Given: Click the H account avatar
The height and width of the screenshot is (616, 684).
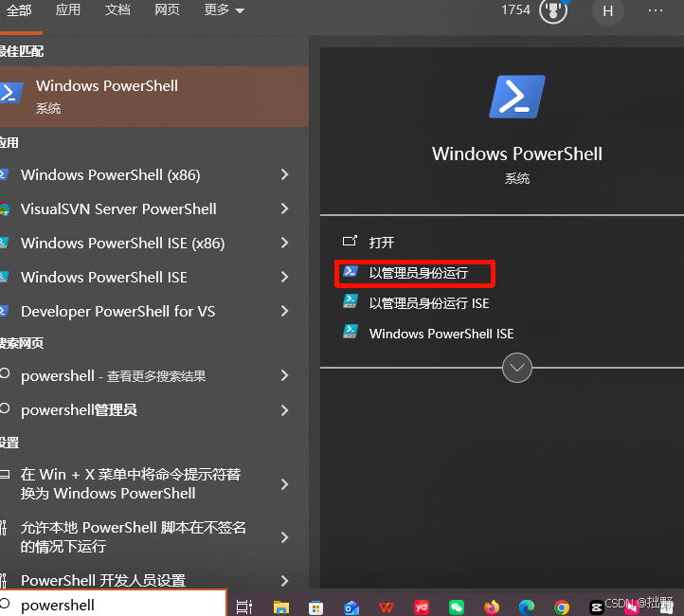Looking at the screenshot, I should 607,11.
